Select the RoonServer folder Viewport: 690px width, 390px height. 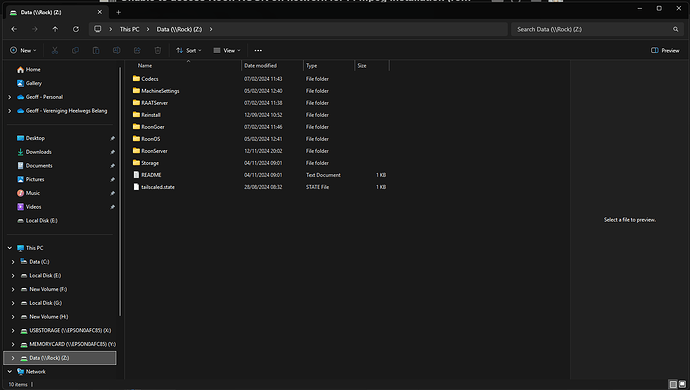click(x=154, y=151)
